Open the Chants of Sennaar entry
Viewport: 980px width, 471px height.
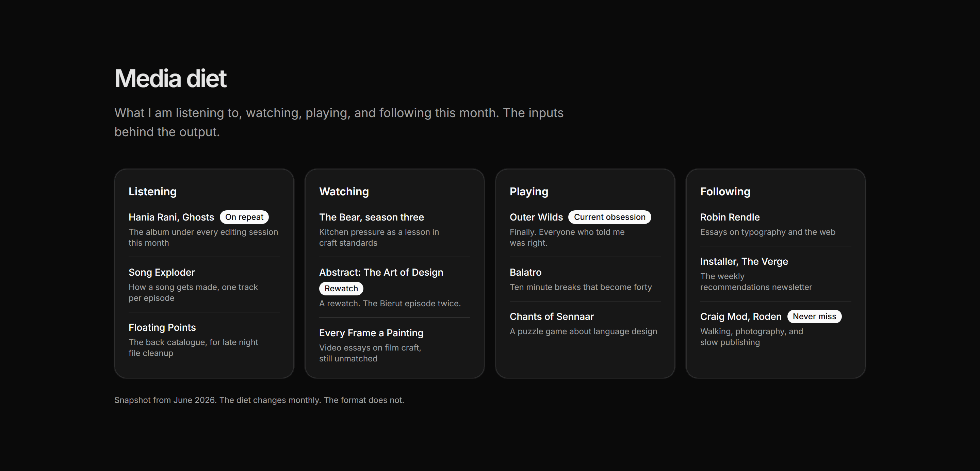point(552,316)
